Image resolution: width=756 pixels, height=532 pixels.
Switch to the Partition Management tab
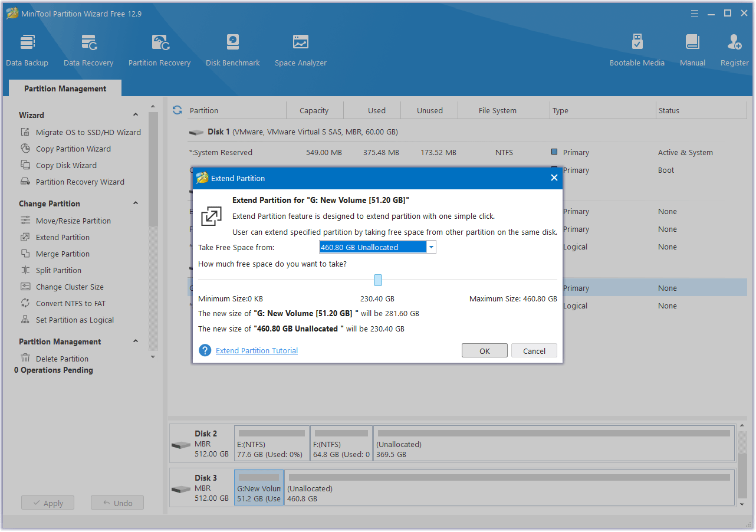(x=65, y=88)
